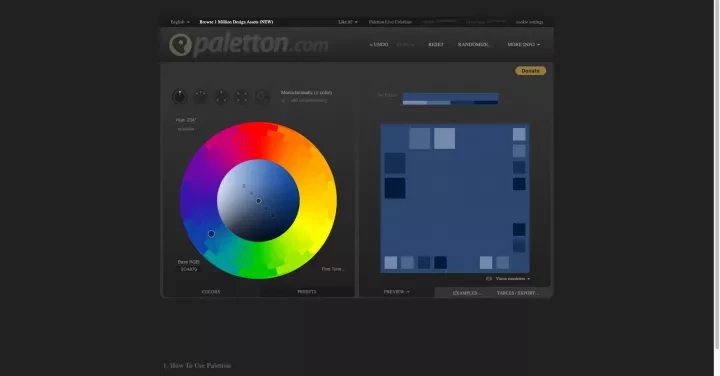This screenshot has height=376, width=720.
Task: Click the Vision simulation eye icon
Action: point(489,279)
